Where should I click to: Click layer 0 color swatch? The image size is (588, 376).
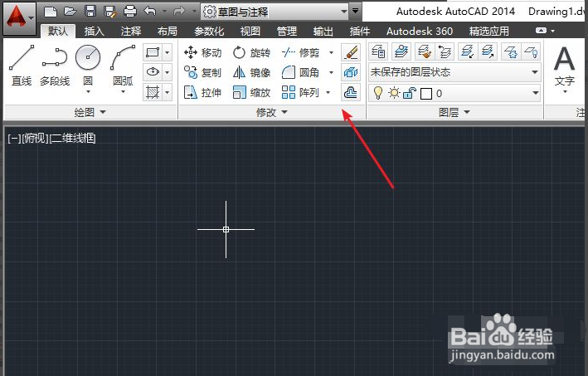[426, 94]
